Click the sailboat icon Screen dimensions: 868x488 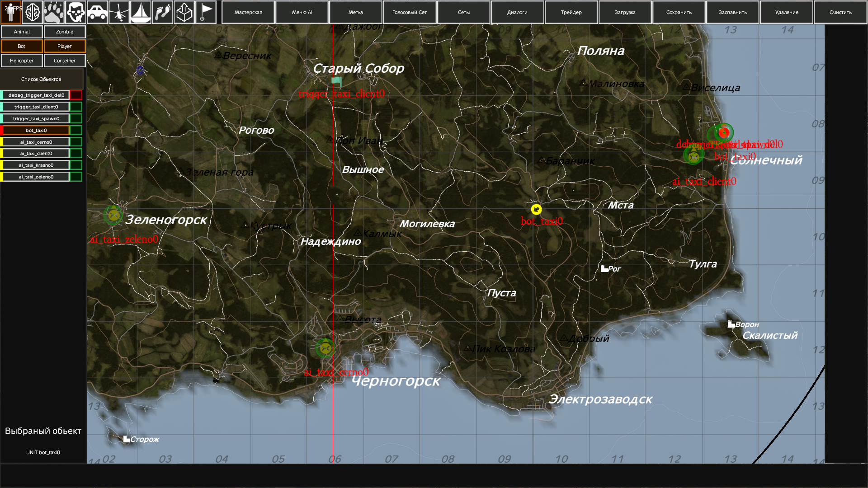tap(141, 12)
